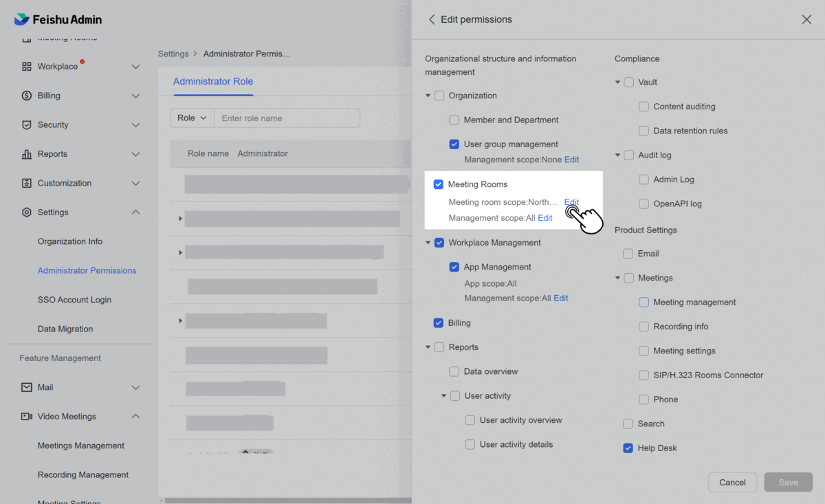Expand the Role filter dropdown
This screenshot has width=825, height=504.
coord(192,118)
